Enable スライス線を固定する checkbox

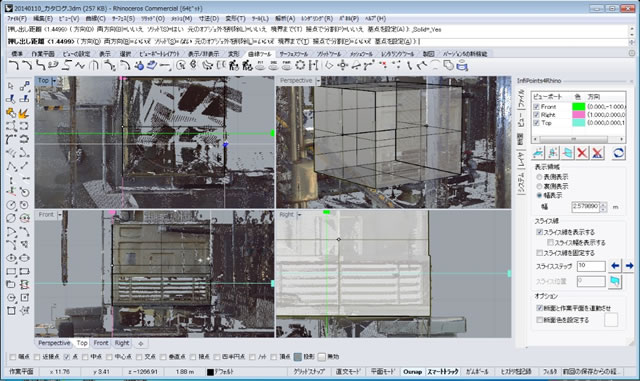pyautogui.click(x=539, y=253)
